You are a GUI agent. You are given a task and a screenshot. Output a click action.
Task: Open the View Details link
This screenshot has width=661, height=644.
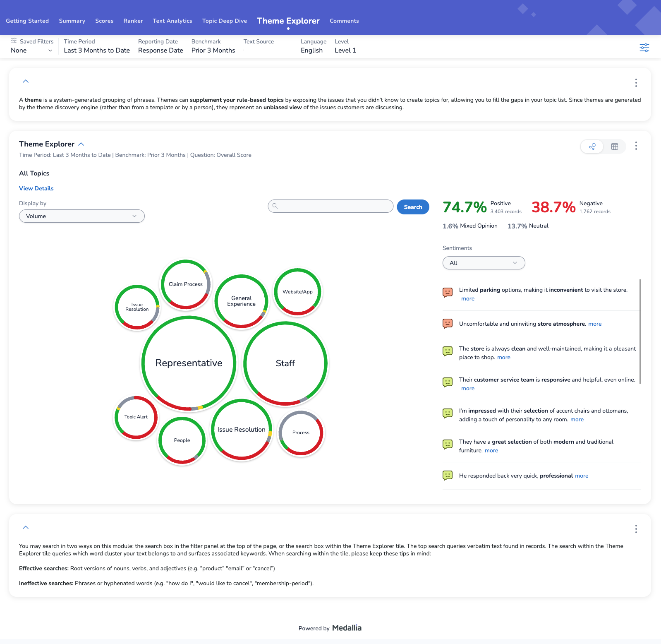(x=36, y=188)
